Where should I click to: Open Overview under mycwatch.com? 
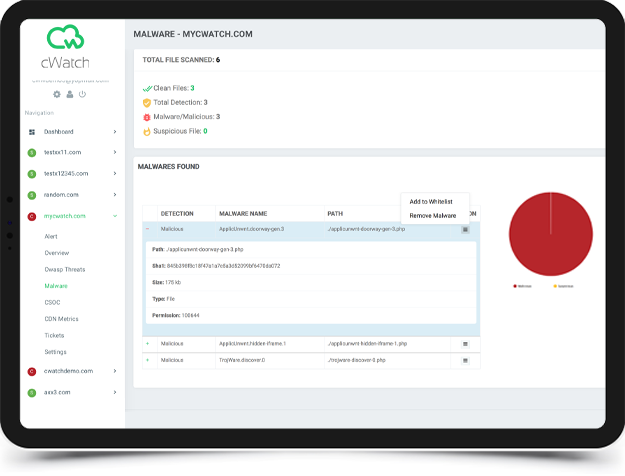[57, 253]
